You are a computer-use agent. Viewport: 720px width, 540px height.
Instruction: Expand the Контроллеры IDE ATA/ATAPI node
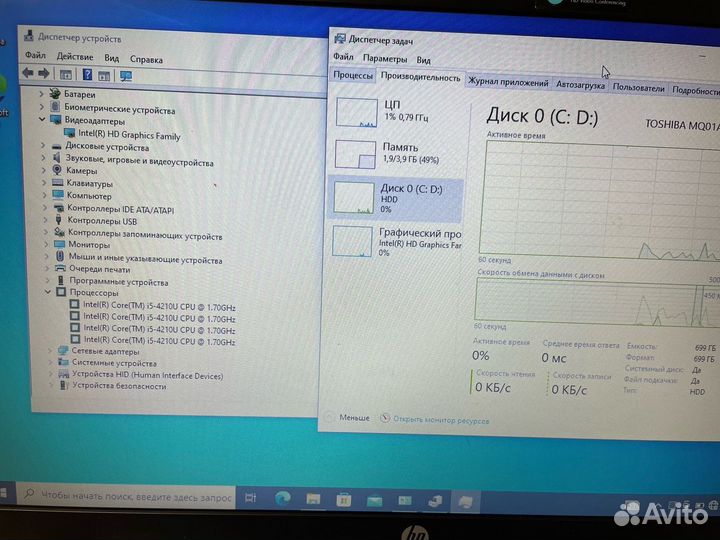[45, 208]
